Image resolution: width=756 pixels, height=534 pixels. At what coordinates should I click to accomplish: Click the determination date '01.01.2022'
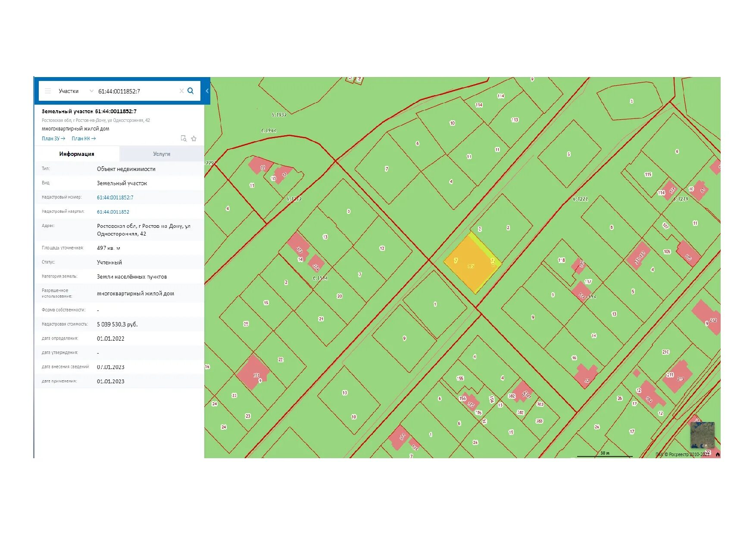tap(111, 338)
